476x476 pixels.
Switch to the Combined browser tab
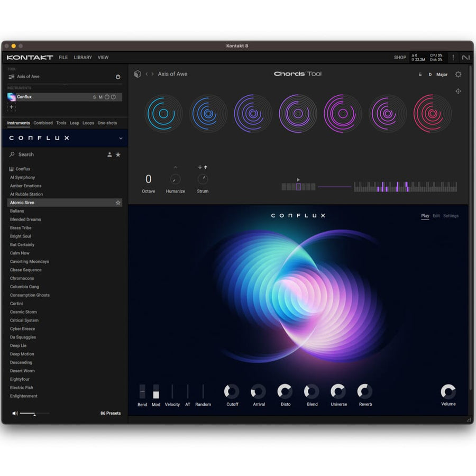click(x=43, y=123)
